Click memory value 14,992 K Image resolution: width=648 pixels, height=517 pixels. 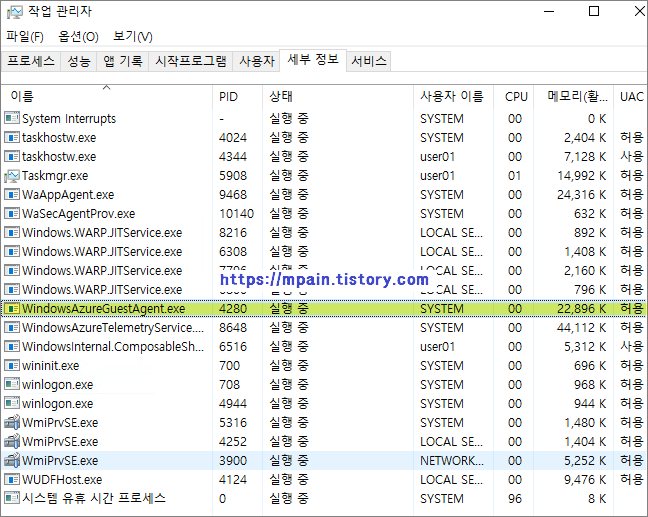[x=581, y=176]
